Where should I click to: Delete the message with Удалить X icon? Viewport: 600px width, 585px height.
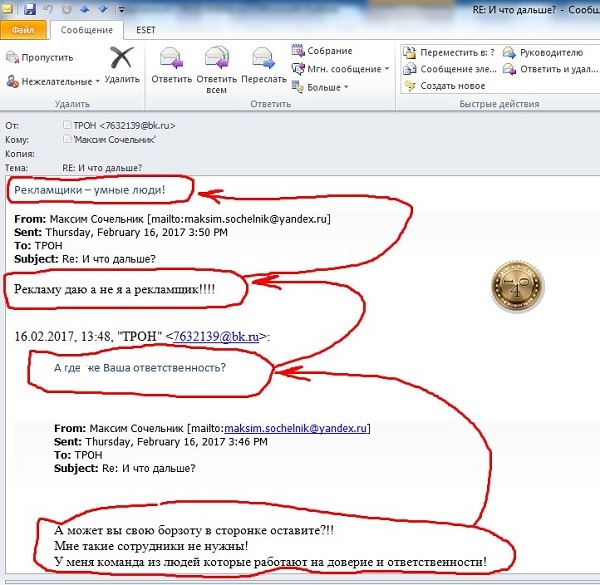pyautogui.click(x=122, y=64)
